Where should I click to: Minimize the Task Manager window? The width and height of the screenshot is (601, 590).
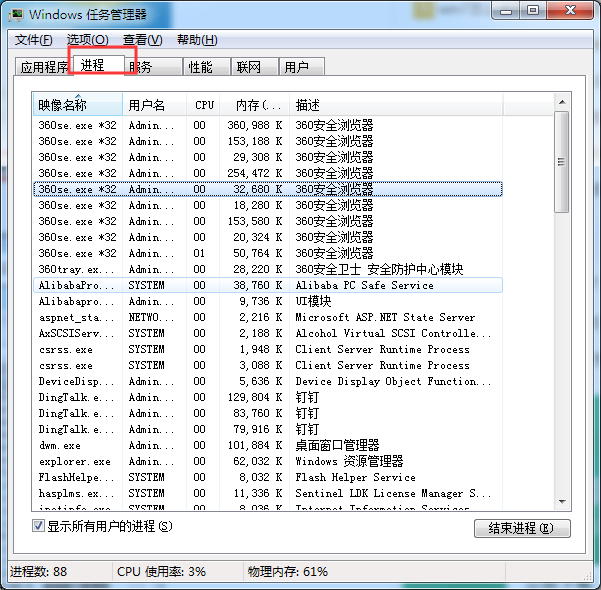click(x=506, y=11)
